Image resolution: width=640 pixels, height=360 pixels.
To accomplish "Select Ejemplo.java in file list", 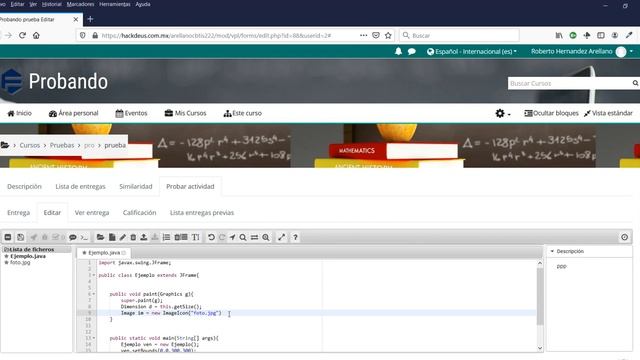I will (x=28, y=256).
